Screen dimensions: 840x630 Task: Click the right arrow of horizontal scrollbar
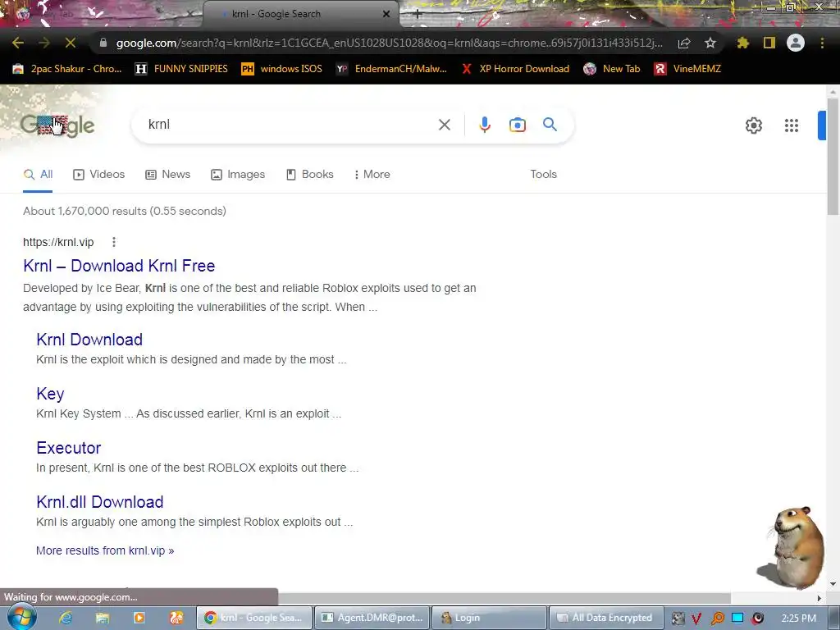(819, 598)
